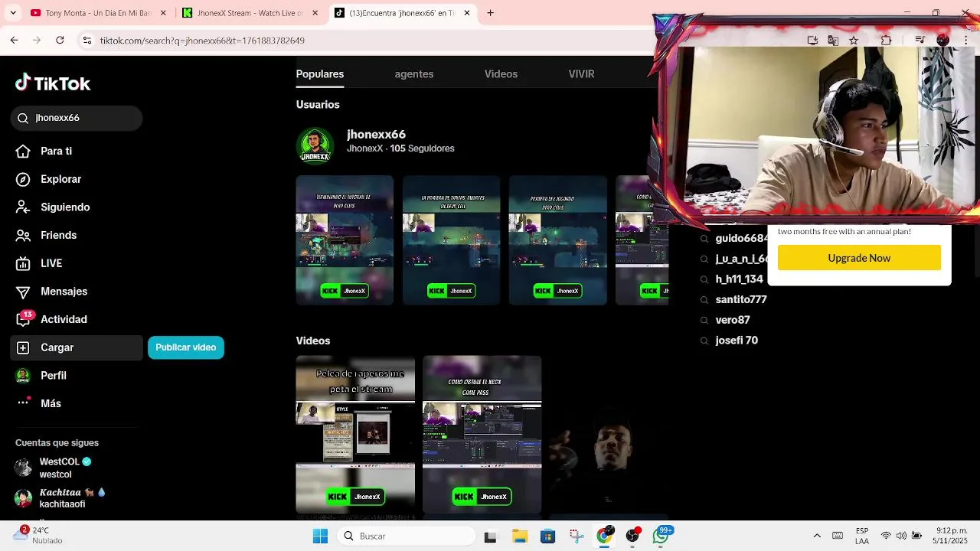
Task: Open WhatsApp from taskbar
Action: [661, 536]
